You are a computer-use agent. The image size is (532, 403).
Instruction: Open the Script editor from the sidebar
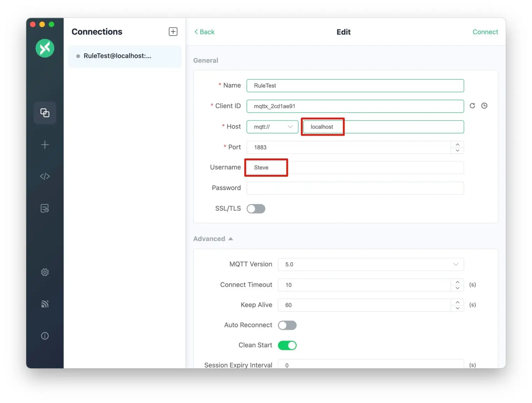(44, 176)
